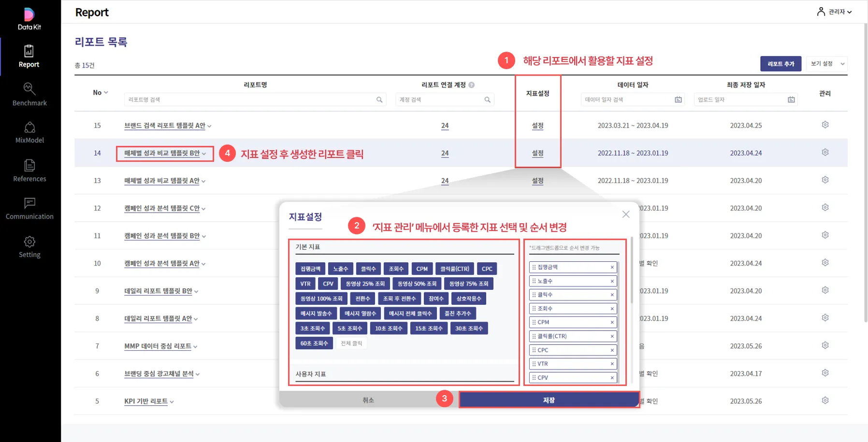
Task: Click the search icon in 리포트명 검색 field
Action: coord(379,100)
